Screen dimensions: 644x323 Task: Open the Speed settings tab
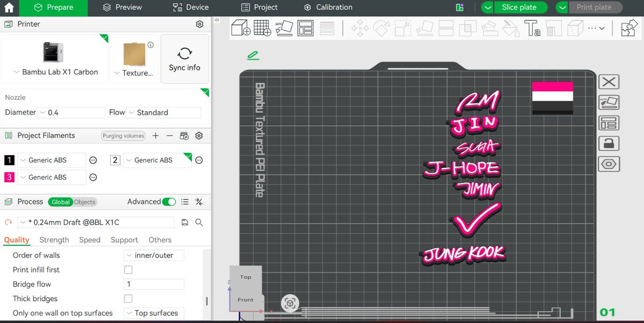coord(90,240)
